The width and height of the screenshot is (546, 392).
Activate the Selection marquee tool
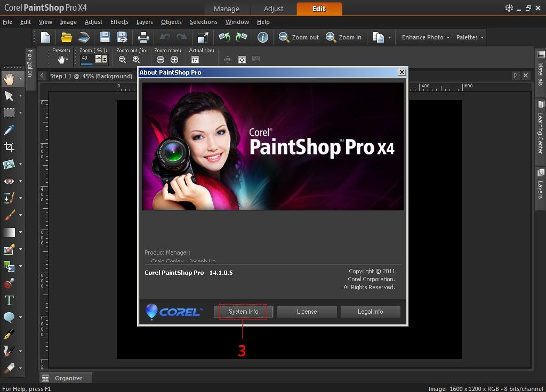point(9,112)
